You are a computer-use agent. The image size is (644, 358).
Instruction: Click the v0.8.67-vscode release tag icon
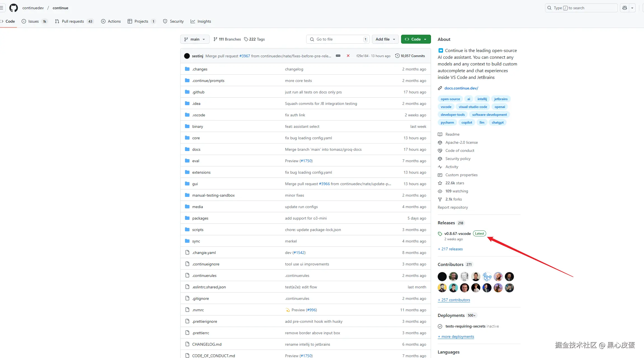pyautogui.click(x=440, y=234)
